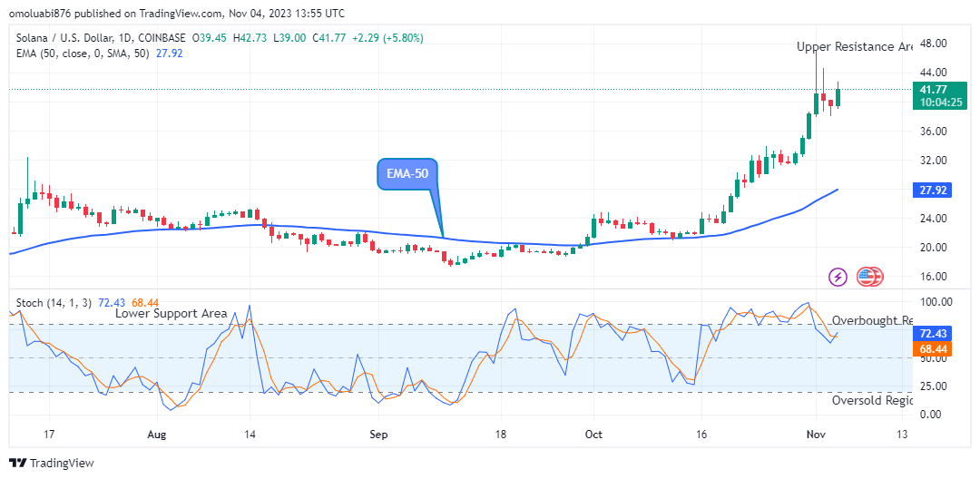Click the orange 68.44 stochastic value tag

(x=935, y=348)
